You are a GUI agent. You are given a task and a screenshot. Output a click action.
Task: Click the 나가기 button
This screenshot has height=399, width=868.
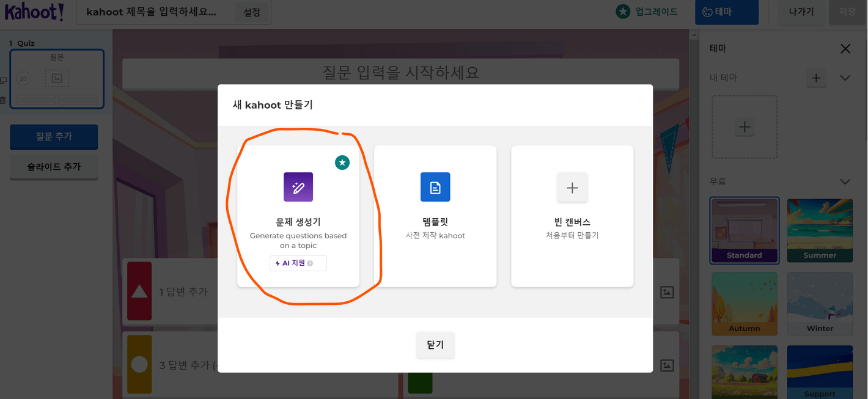tap(801, 12)
